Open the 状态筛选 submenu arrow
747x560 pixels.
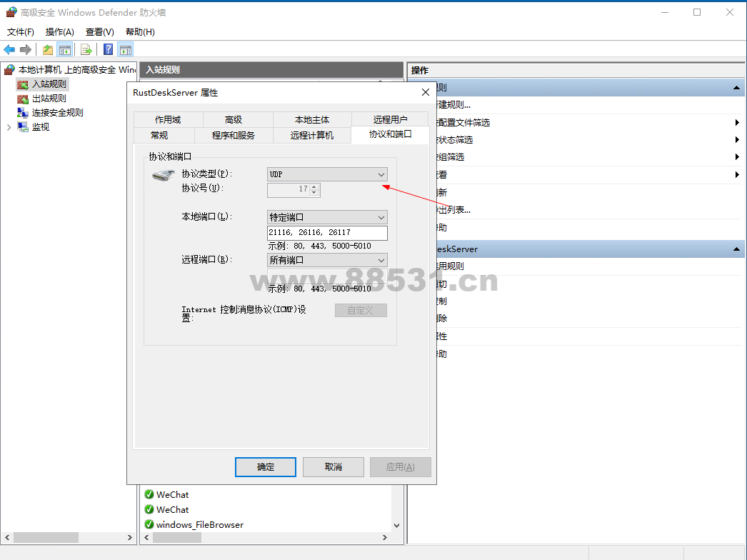click(737, 140)
